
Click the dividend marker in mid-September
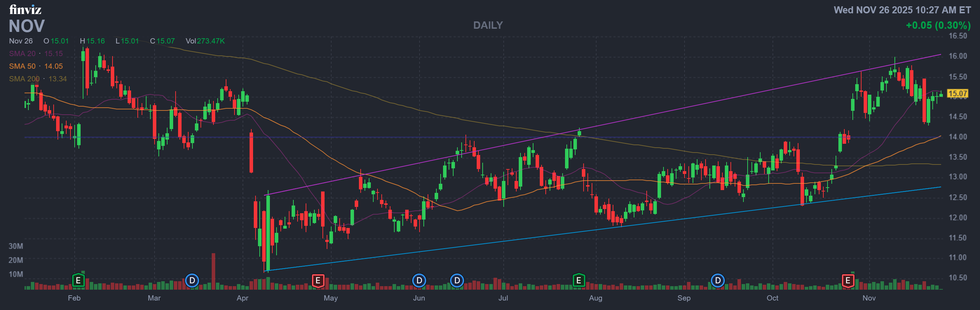[717, 281]
